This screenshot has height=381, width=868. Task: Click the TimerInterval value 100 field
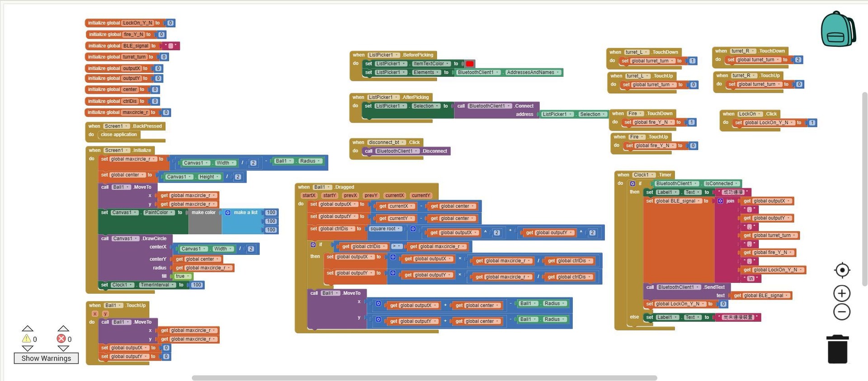(x=197, y=285)
